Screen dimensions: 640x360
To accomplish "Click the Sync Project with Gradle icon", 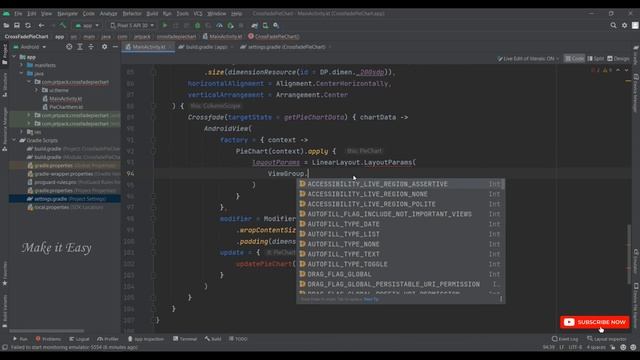I will pos(255,25).
